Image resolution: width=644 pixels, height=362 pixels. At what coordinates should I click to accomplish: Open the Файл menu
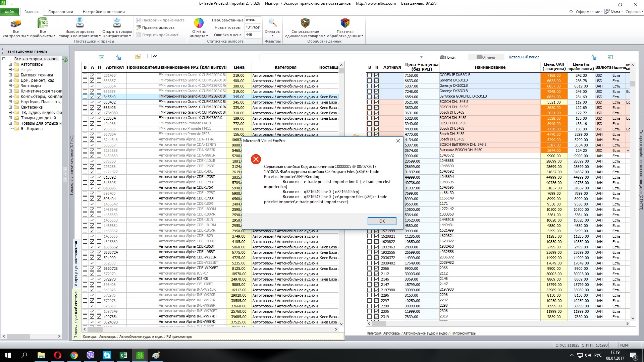coord(9,12)
